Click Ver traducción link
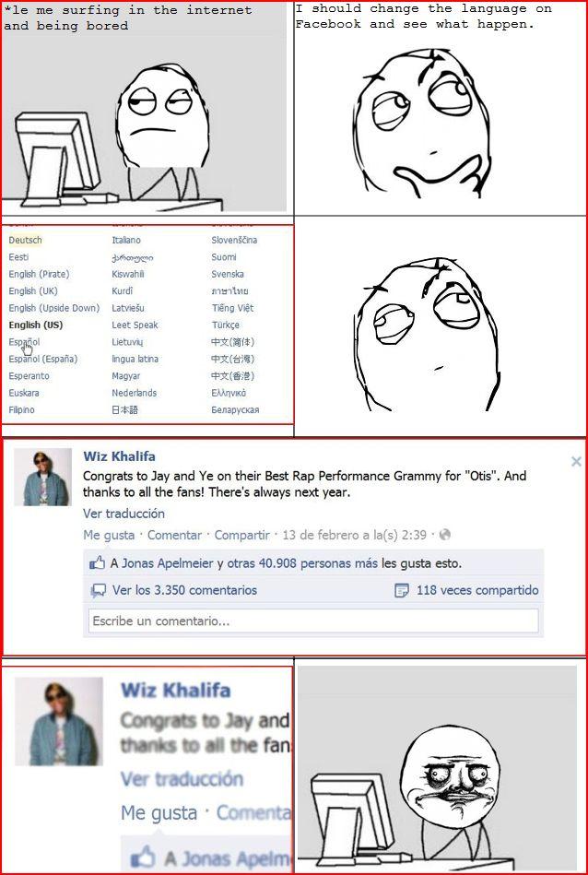The height and width of the screenshot is (875, 588). click(x=123, y=514)
